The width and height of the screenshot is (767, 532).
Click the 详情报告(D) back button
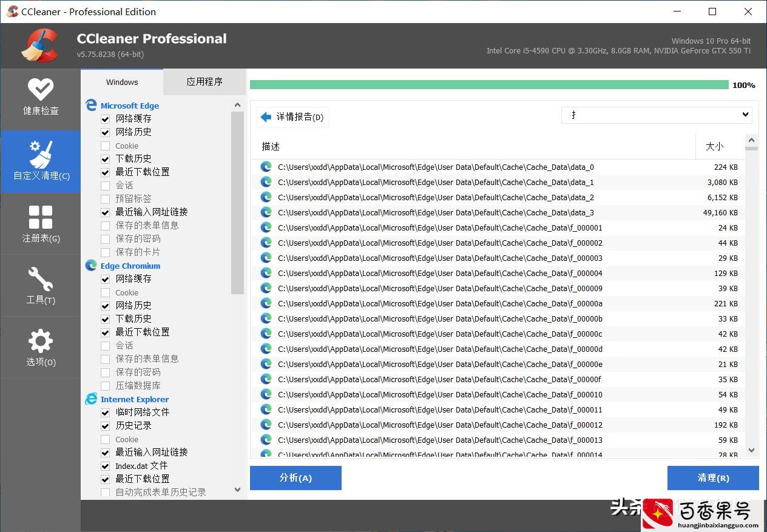pyautogui.click(x=293, y=116)
